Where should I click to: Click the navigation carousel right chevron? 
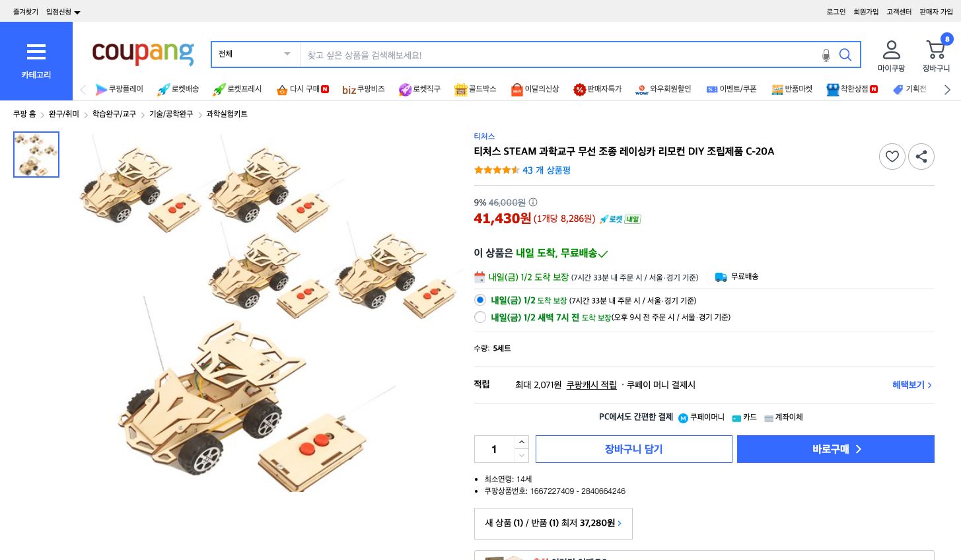(x=947, y=89)
